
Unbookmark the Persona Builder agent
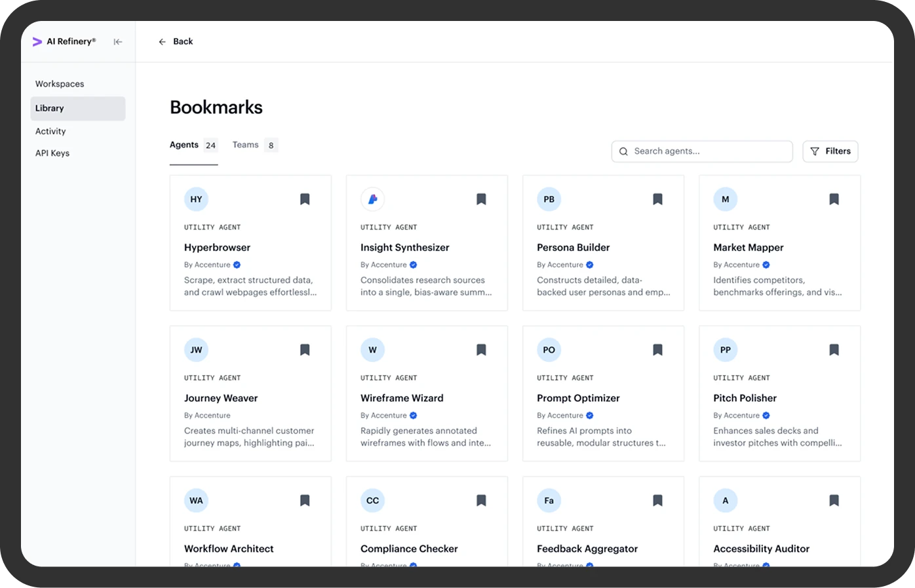coord(657,199)
